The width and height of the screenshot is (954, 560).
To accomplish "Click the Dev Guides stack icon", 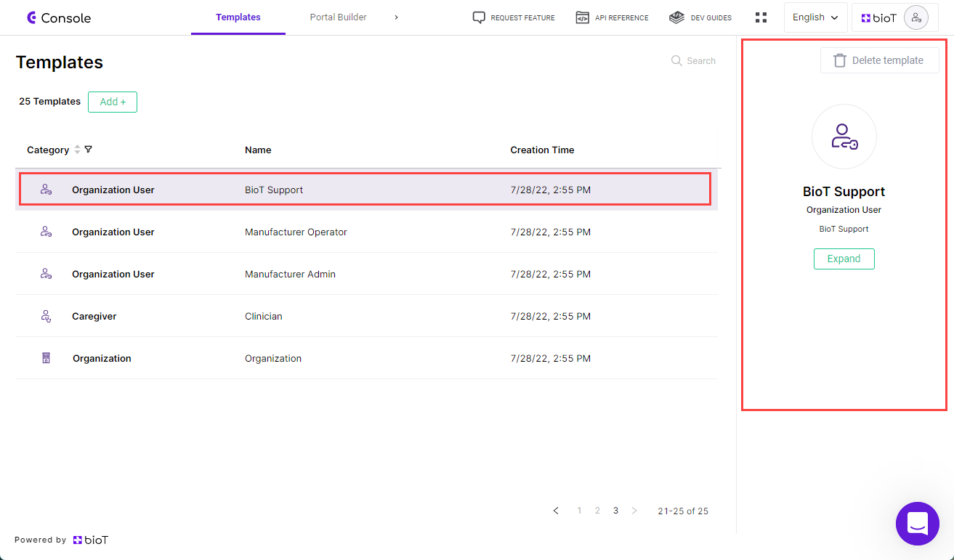I will (x=677, y=17).
